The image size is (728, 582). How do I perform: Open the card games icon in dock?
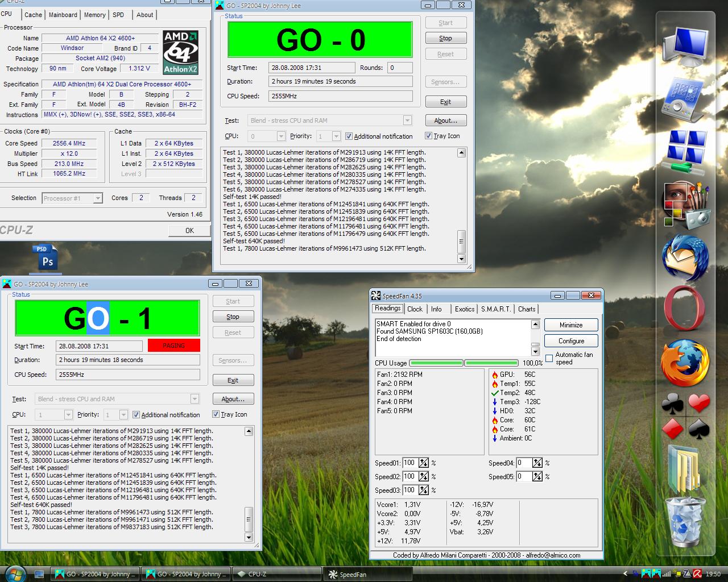[x=685, y=417]
